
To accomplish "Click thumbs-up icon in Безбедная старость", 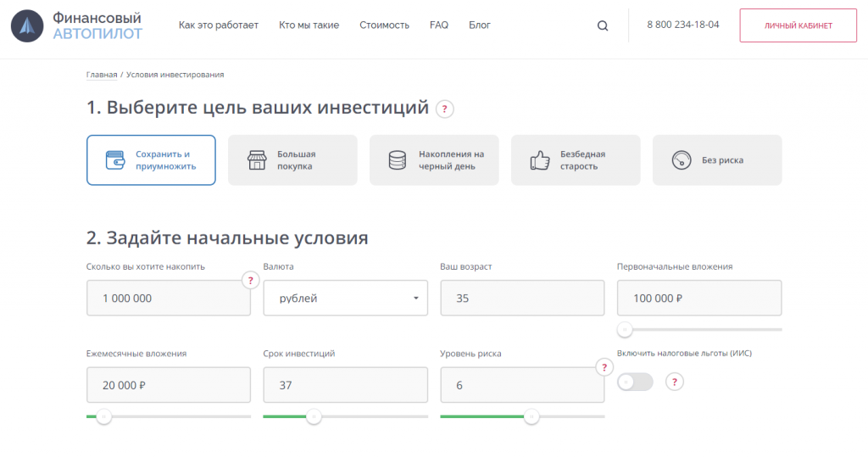I will [x=540, y=160].
